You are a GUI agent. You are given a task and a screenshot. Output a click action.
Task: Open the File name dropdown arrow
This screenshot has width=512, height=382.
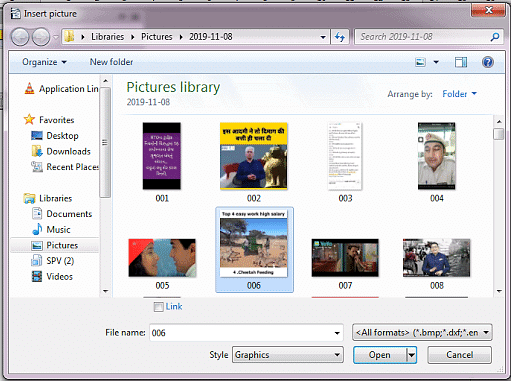pyautogui.click(x=337, y=333)
